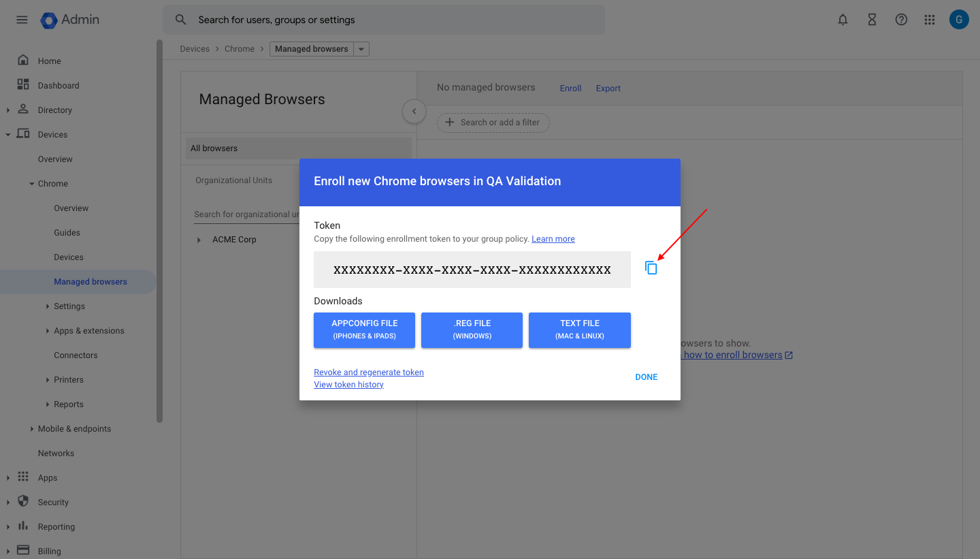Open Connectors menu item

[76, 355]
